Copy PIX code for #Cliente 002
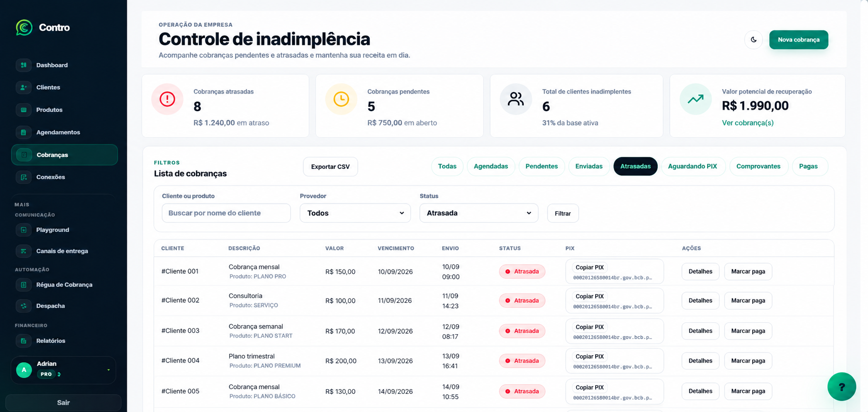Viewport: 868px width, 412px height. pos(589,297)
